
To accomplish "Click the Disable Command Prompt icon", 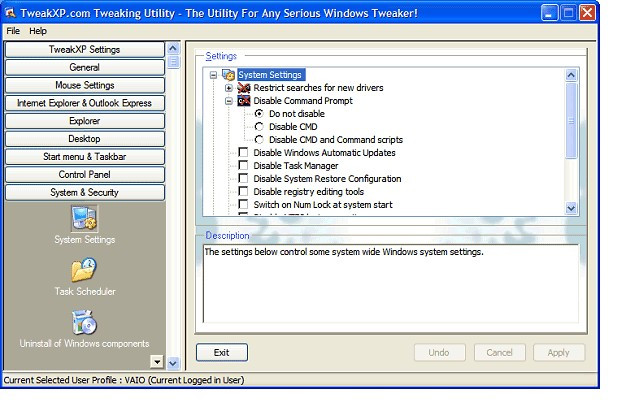I will pos(244,101).
